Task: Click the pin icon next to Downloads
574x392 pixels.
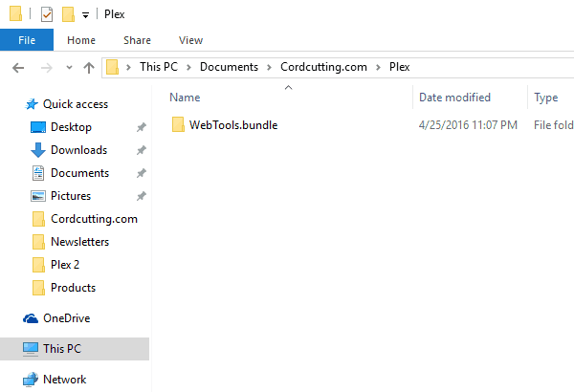Action: coord(142,150)
